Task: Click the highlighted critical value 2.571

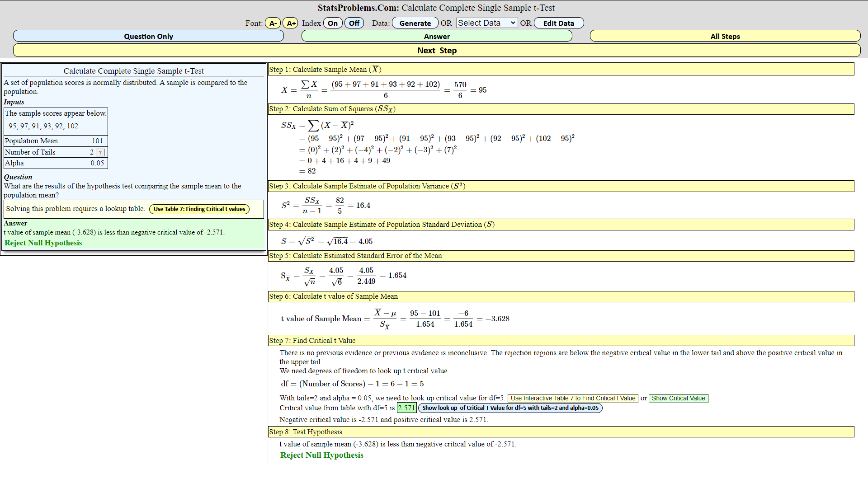Action: (x=406, y=408)
